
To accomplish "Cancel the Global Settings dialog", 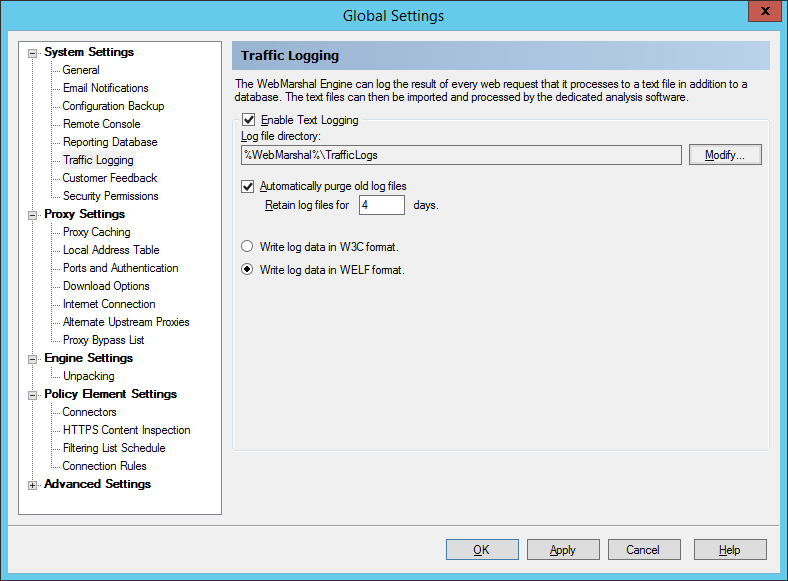I will (x=644, y=550).
